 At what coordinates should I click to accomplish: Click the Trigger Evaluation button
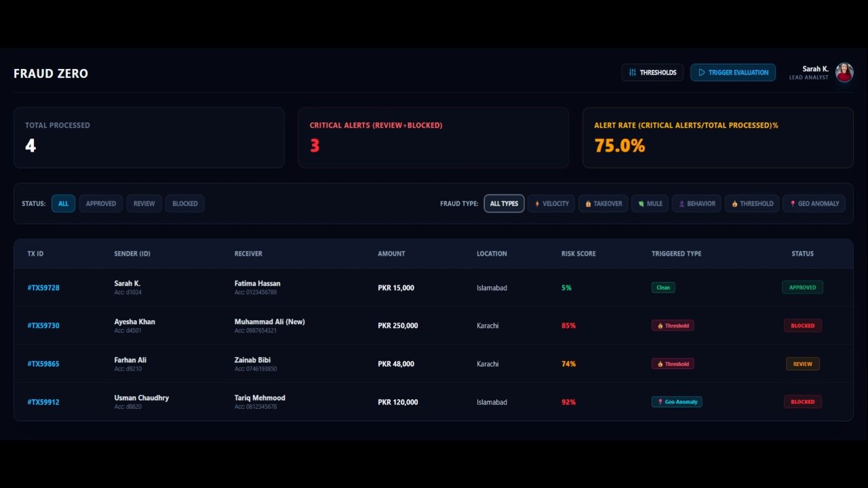(733, 73)
